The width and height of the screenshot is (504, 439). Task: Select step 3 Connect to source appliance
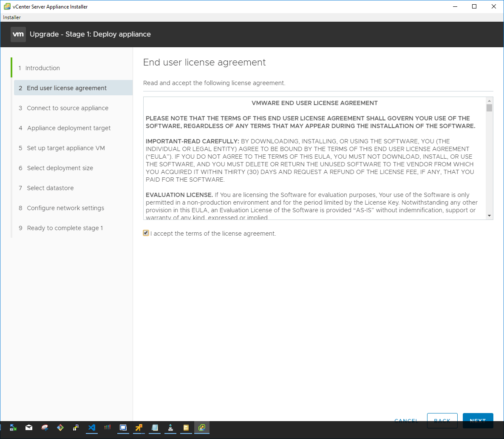click(x=73, y=108)
